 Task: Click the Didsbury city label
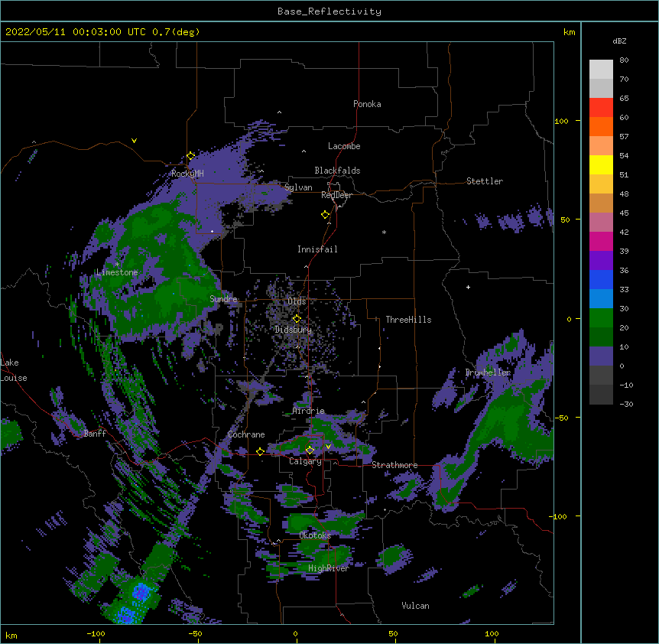coord(294,330)
